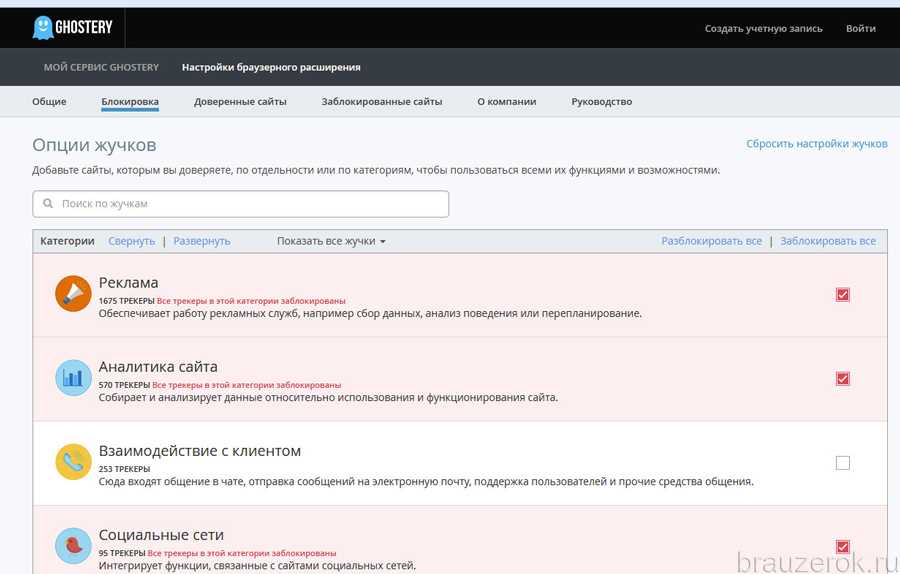Click the yellow phone Взаимодействие с клиентом icon
The width and height of the screenshot is (900, 574).
click(x=73, y=461)
